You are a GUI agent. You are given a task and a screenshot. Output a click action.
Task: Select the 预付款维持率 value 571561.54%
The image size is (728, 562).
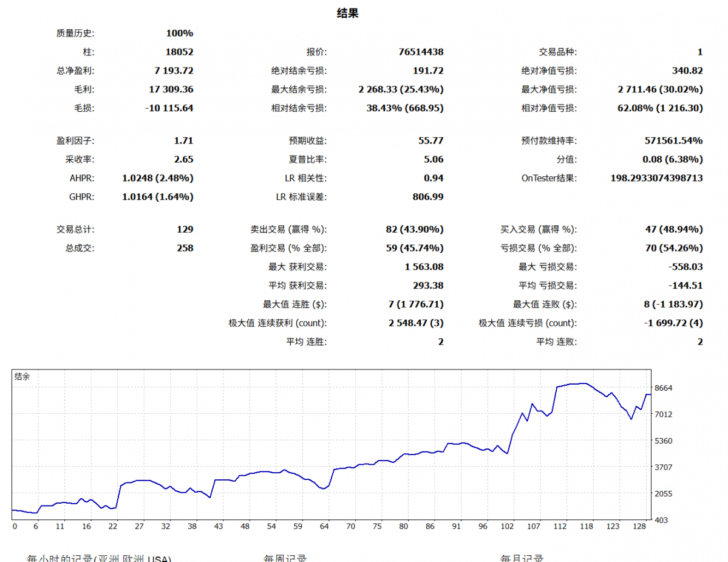pyautogui.click(x=674, y=140)
